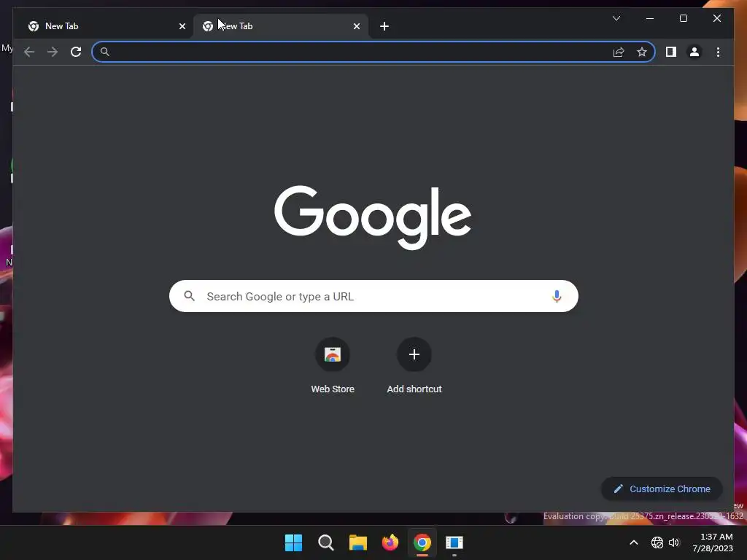Open Firefox from the taskbar
This screenshot has height=560, width=747.
click(390, 542)
